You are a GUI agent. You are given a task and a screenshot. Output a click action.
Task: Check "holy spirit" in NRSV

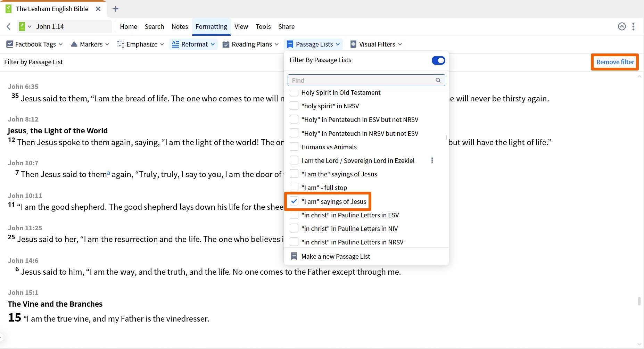pos(294,106)
